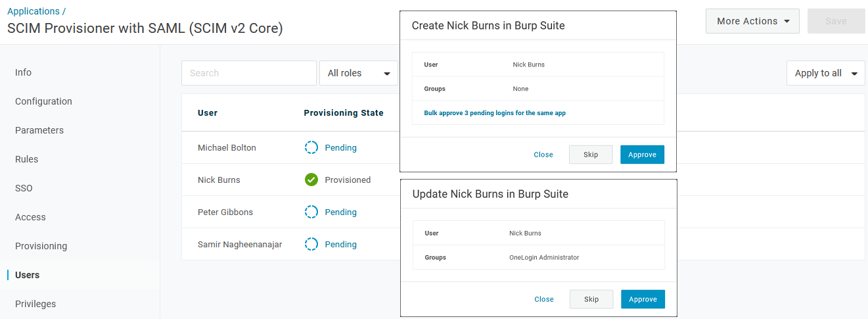
Task: Go to the Configuration sidebar tab
Action: point(43,101)
